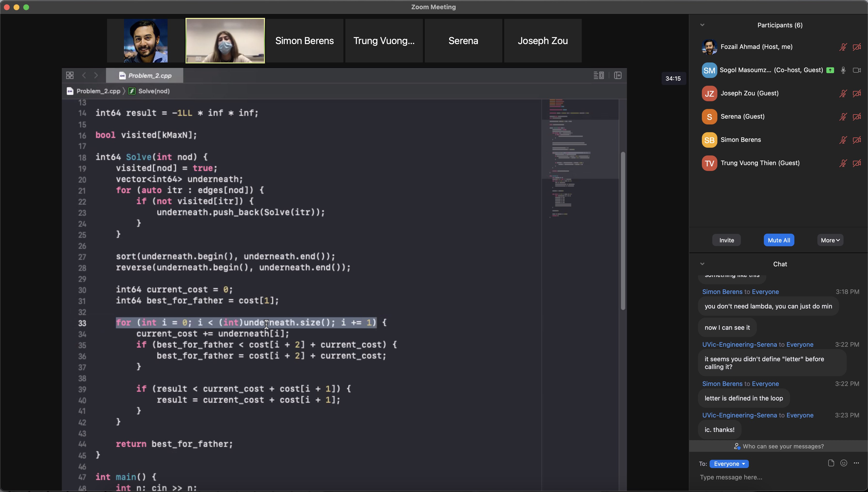
Task: Select the Problem_2.cpp tab
Action: click(145, 76)
